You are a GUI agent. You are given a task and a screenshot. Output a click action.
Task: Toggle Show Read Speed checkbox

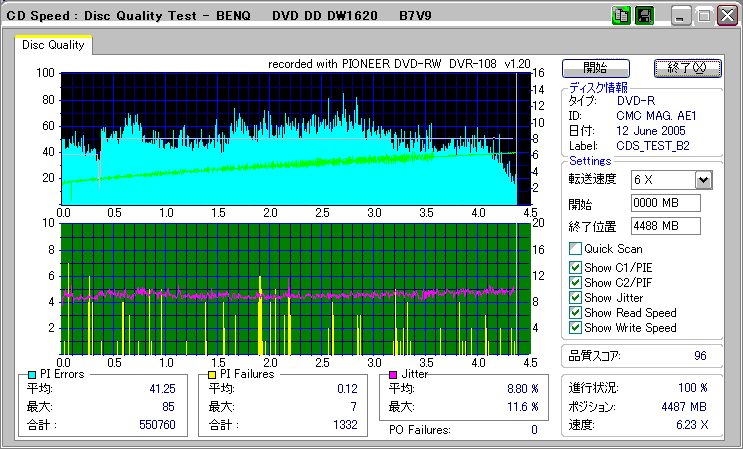click(x=575, y=313)
